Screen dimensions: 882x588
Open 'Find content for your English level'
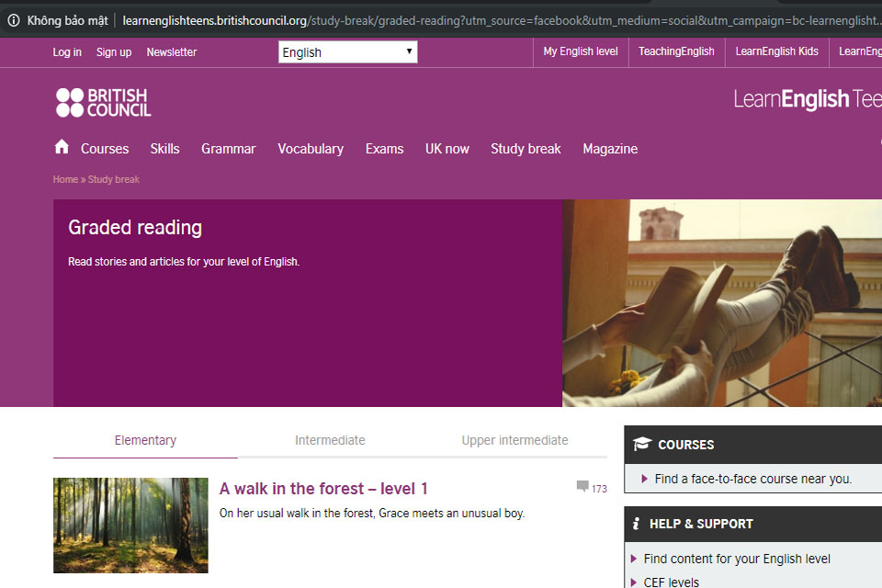pos(737,559)
